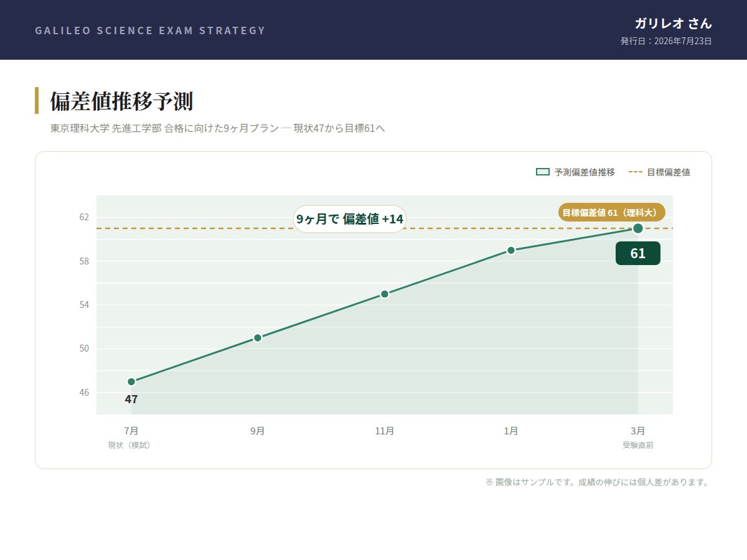Click the 現状（模試） sub-label
The width and height of the screenshot is (747, 560).
tap(129, 446)
